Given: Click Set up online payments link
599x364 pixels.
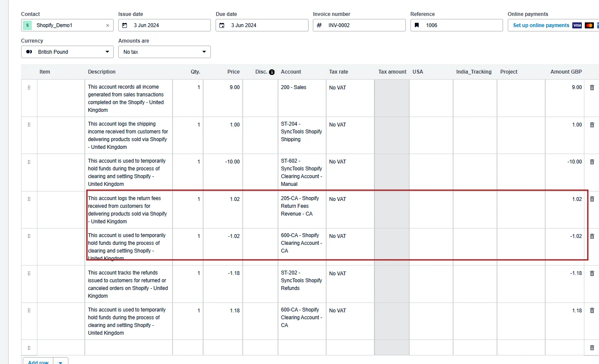Looking at the screenshot, I should pos(541,25).
